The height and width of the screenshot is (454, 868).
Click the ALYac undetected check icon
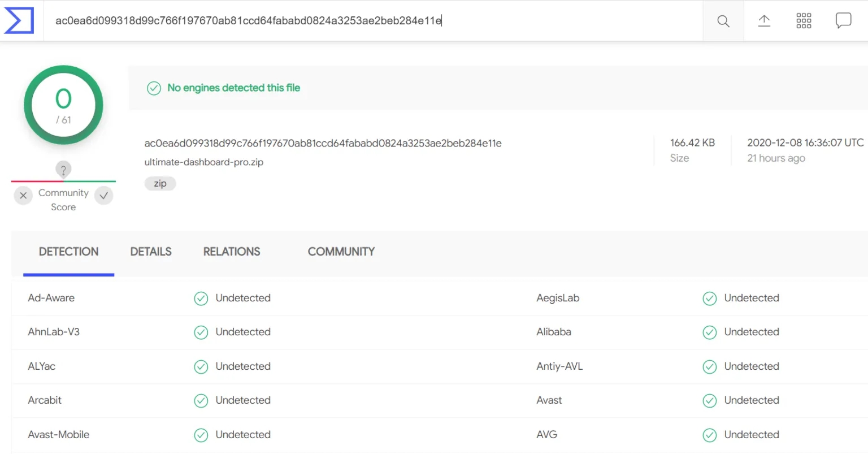(201, 367)
